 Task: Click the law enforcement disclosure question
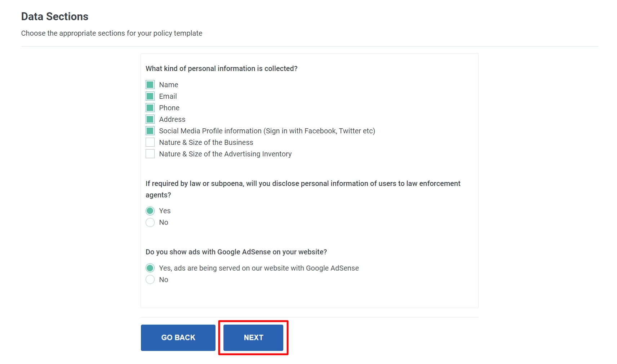pos(303,189)
